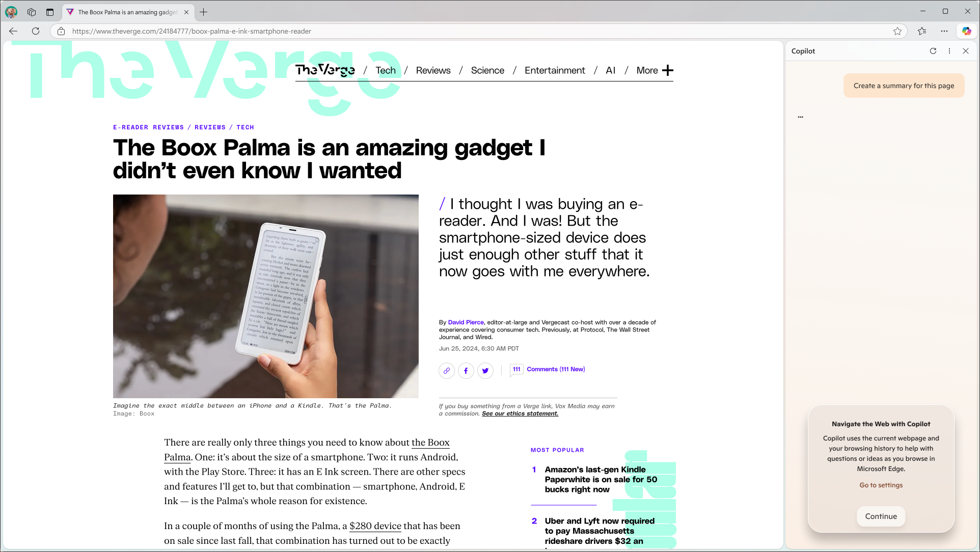Open the Tech section tab
This screenshot has width=980, height=552.
click(x=386, y=70)
